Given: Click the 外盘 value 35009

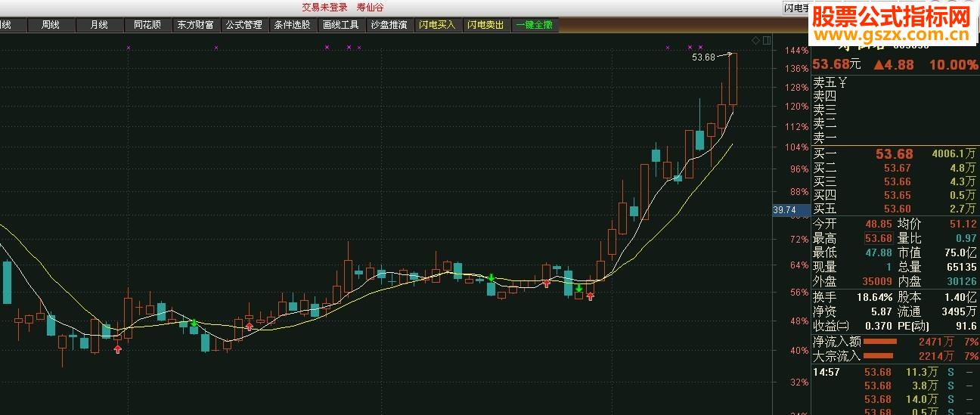Looking at the screenshot, I should [x=877, y=281].
